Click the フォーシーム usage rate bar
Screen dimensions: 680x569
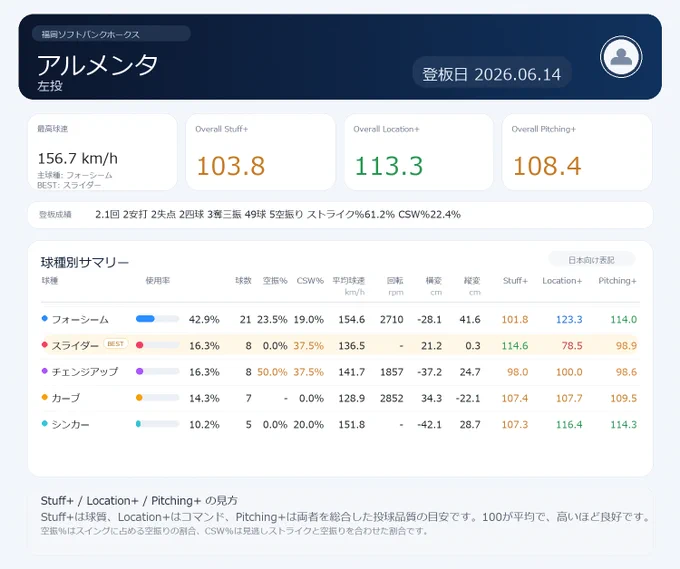coord(157,319)
